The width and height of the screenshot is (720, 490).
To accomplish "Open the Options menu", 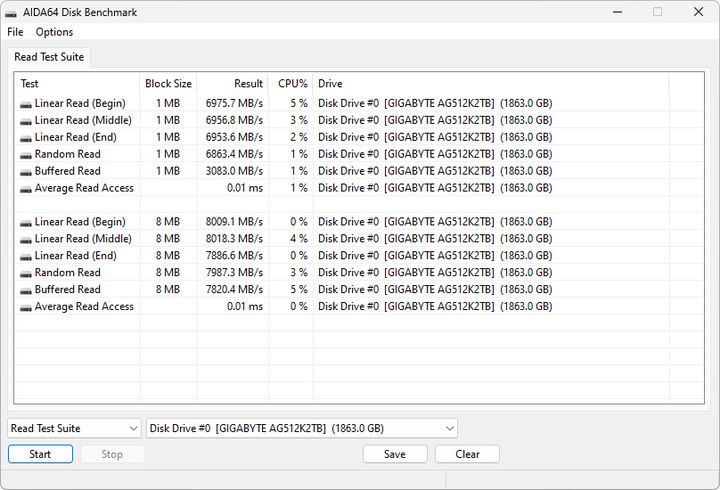I will (54, 32).
